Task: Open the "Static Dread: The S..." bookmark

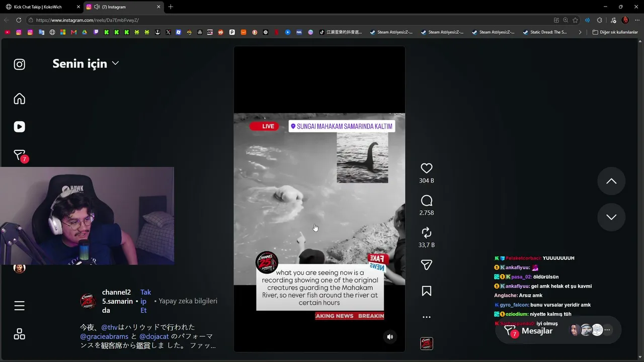Action: [x=544, y=32]
